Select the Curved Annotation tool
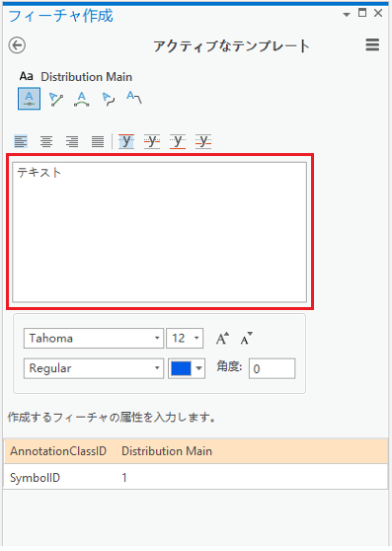The height and width of the screenshot is (551, 392). (82, 99)
